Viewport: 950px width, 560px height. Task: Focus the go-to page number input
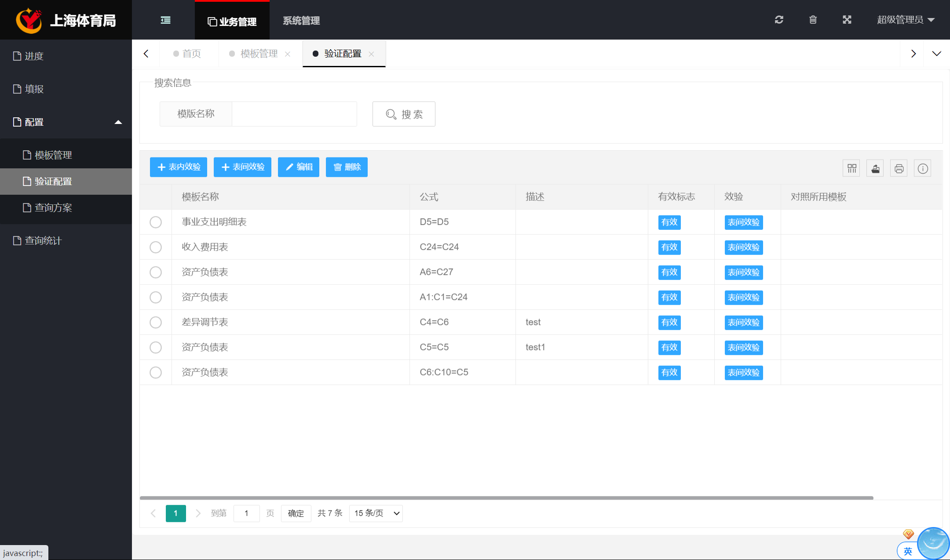pos(246,513)
